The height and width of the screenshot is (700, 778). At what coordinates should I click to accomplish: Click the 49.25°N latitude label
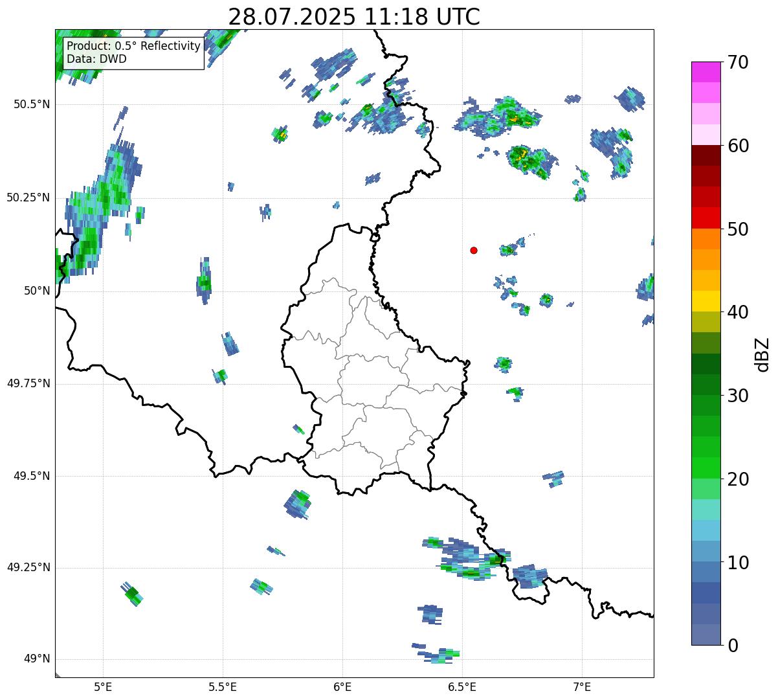pyautogui.click(x=28, y=567)
